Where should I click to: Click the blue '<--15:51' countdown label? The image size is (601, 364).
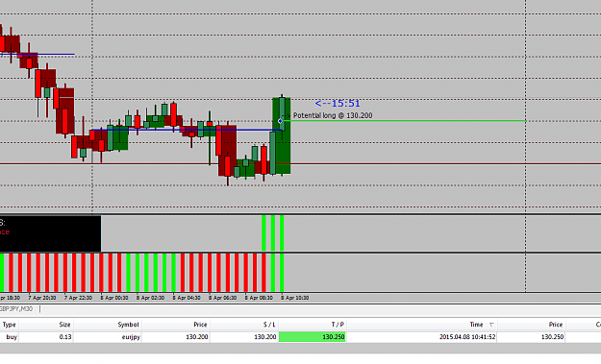click(x=338, y=104)
